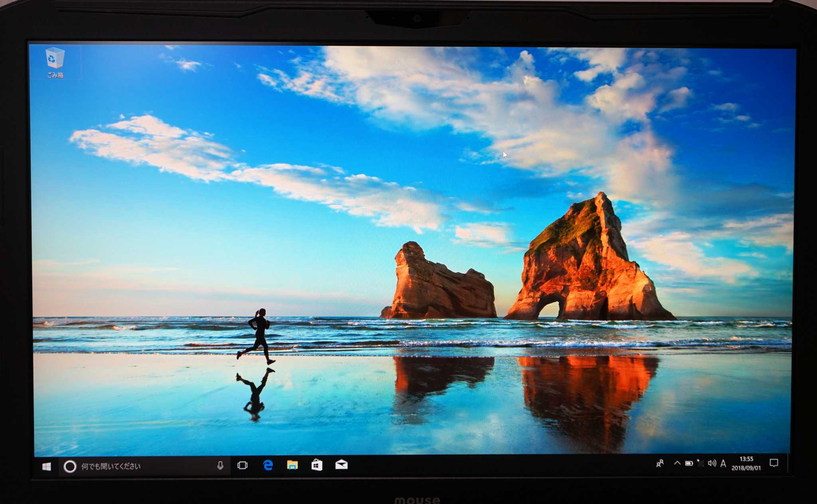Check battery status in system tray
The height and width of the screenshot is (504, 817).
(x=689, y=463)
